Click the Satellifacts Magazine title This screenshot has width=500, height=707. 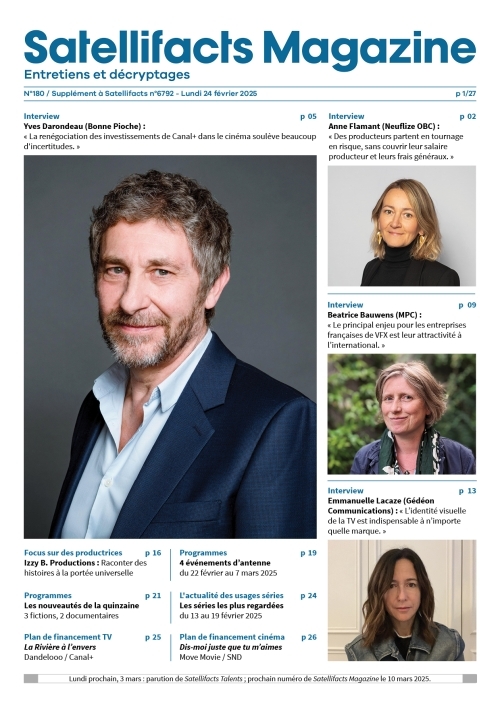coord(250,48)
